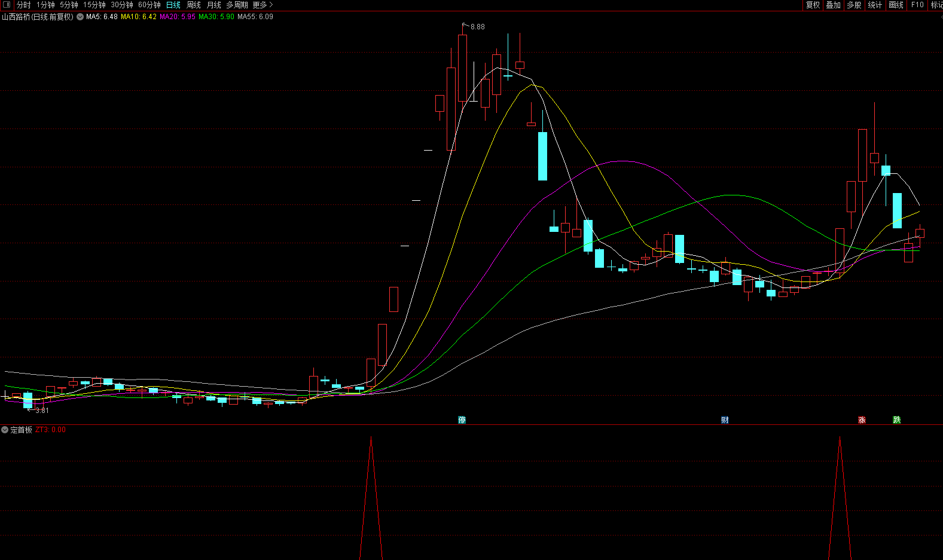Open F10 company information
943x560 pixels.
[x=917, y=5]
